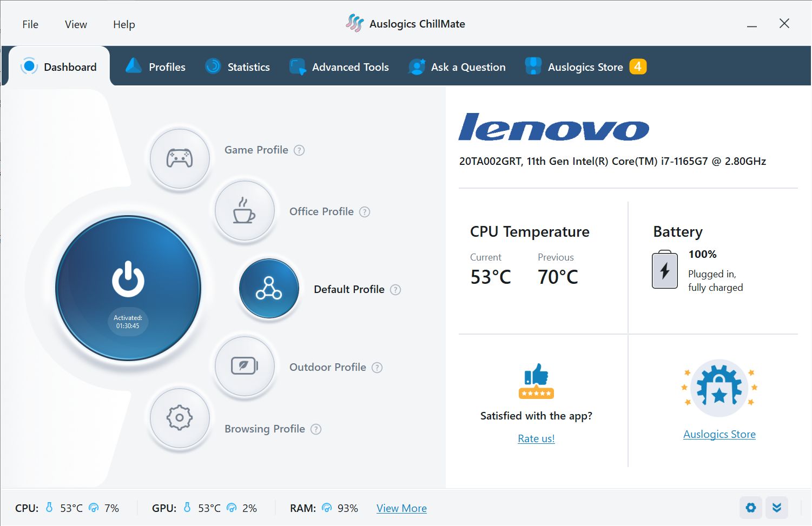Screen dimensions: 812x526
Task: Open settings gear at bottom right
Action: (750, 508)
